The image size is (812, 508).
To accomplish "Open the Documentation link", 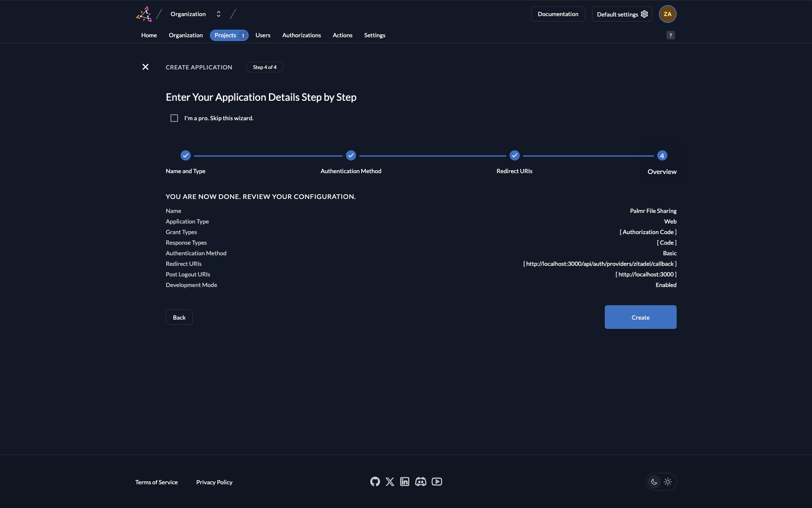I will click(x=558, y=14).
